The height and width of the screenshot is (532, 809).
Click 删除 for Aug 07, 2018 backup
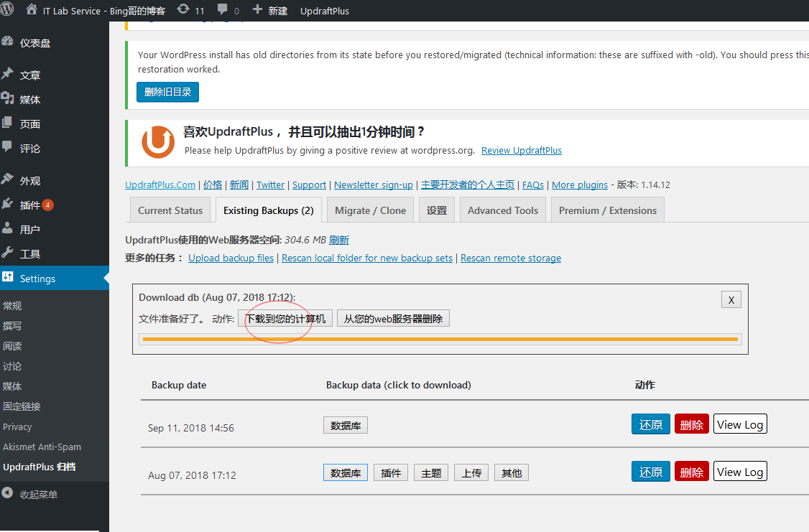click(x=692, y=472)
